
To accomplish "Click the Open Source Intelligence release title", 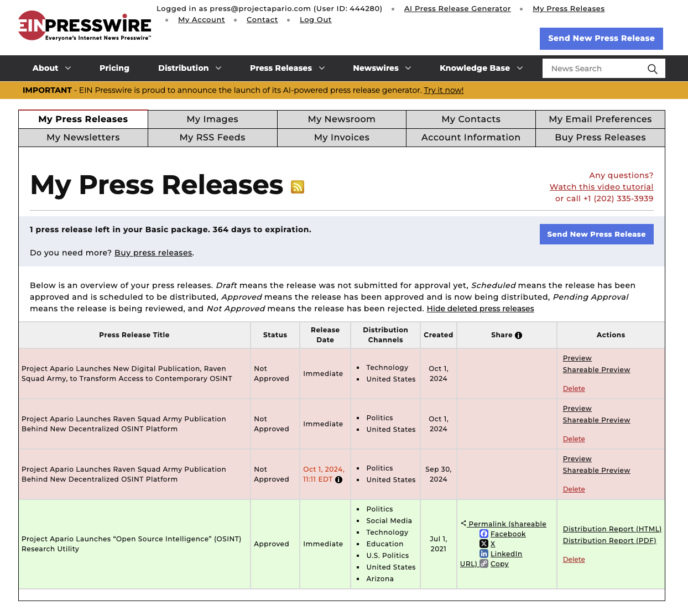I will [131, 544].
